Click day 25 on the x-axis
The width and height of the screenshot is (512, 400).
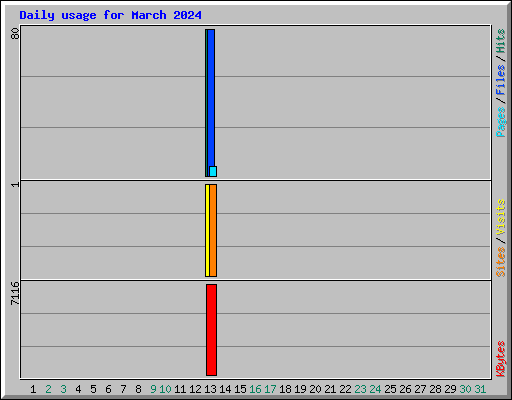390,389
